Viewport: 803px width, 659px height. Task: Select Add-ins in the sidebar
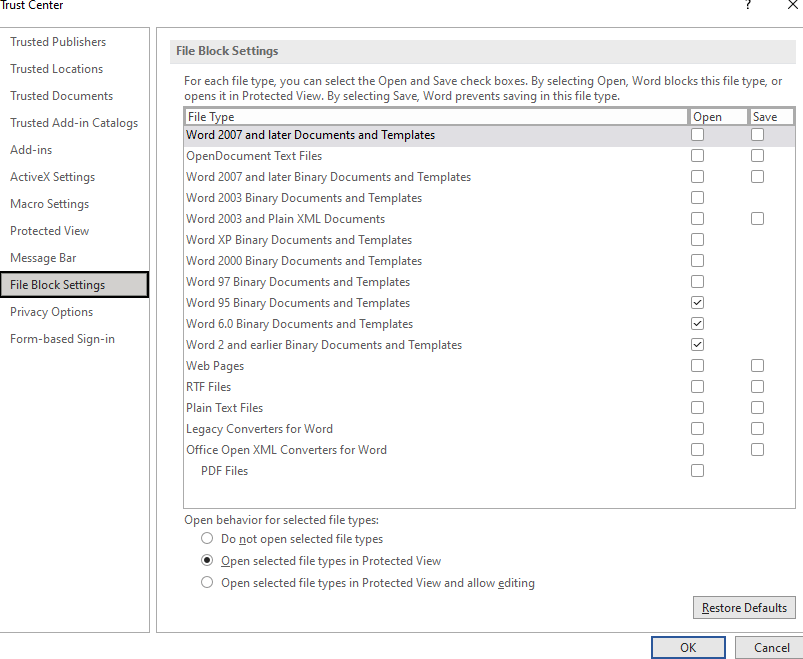[x=31, y=150]
